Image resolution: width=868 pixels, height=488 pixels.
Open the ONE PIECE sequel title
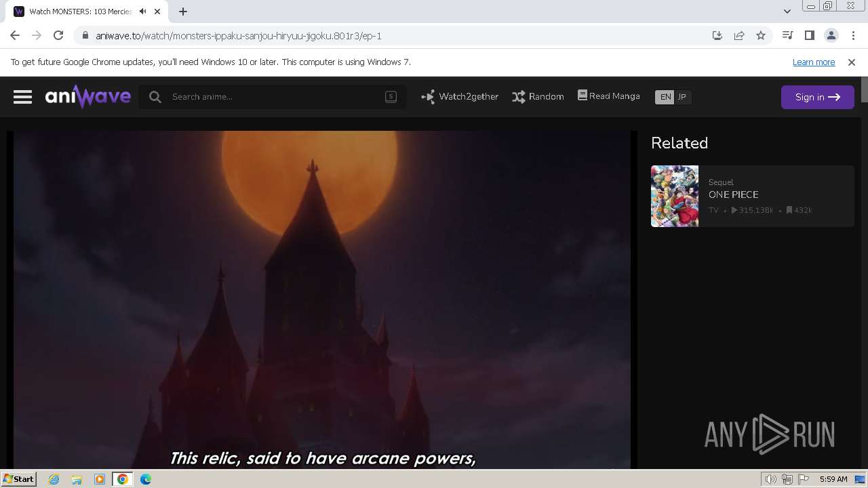coord(734,195)
